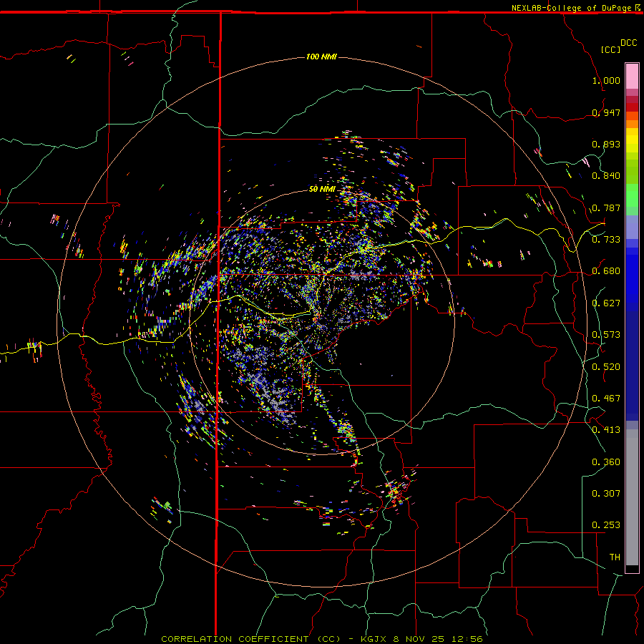Click the 0.947 scale value
The width and height of the screenshot is (644, 644).
606,112
